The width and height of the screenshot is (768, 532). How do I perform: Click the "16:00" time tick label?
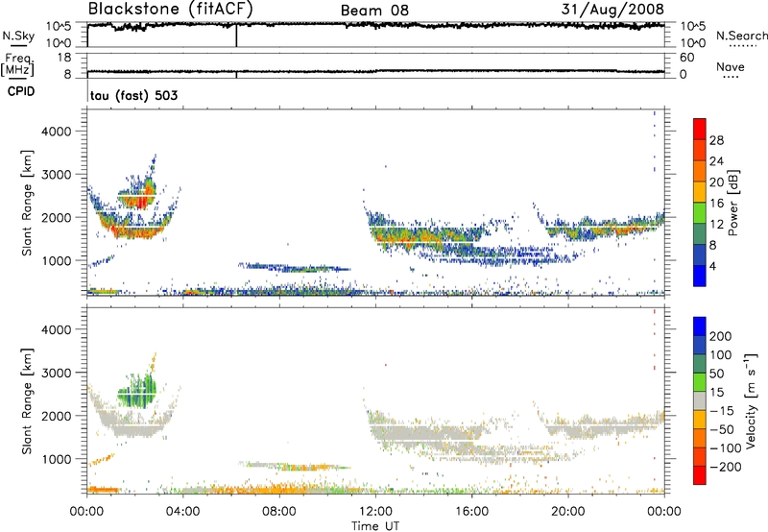[471, 512]
